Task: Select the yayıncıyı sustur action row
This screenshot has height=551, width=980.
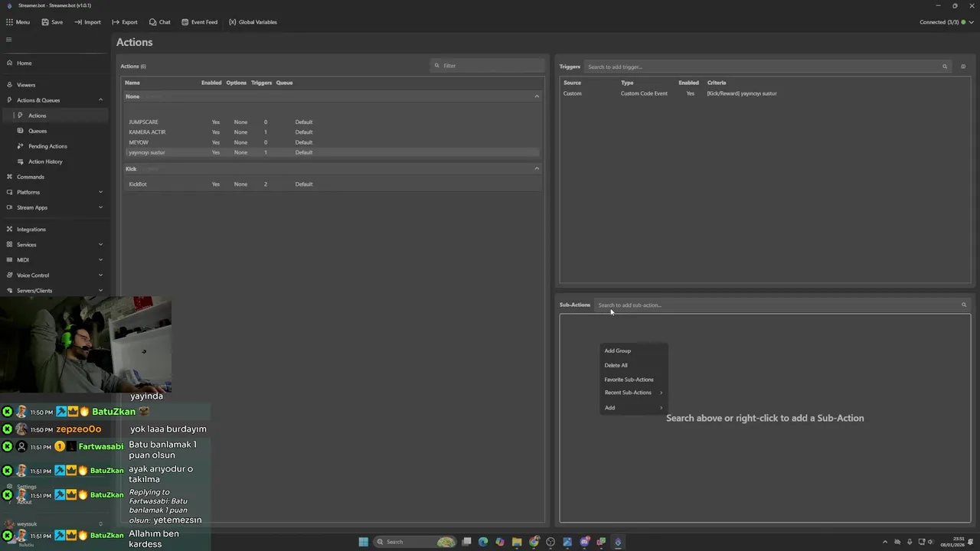Action: pos(332,152)
